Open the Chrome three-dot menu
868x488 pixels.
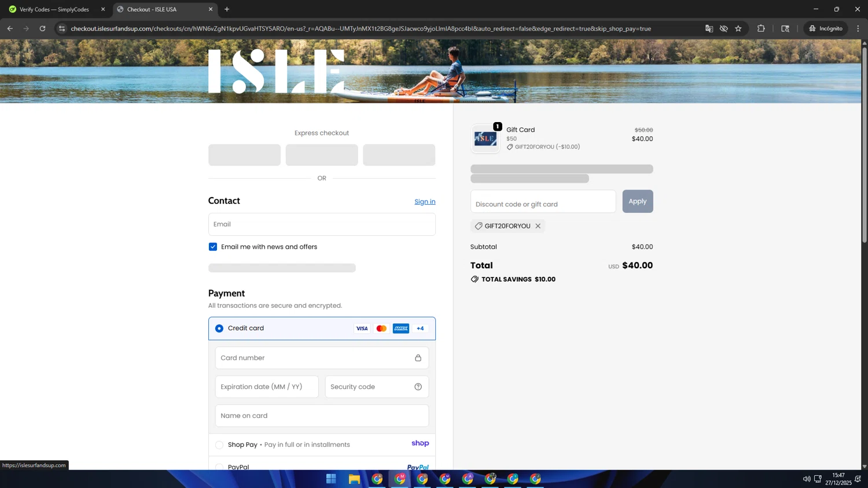(x=858, y=28)
